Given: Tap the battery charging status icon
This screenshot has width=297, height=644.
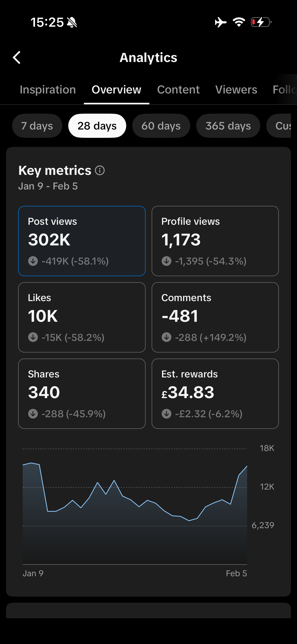Looking at the screenshot, I should pyautogui.click(x=261, y=22).
